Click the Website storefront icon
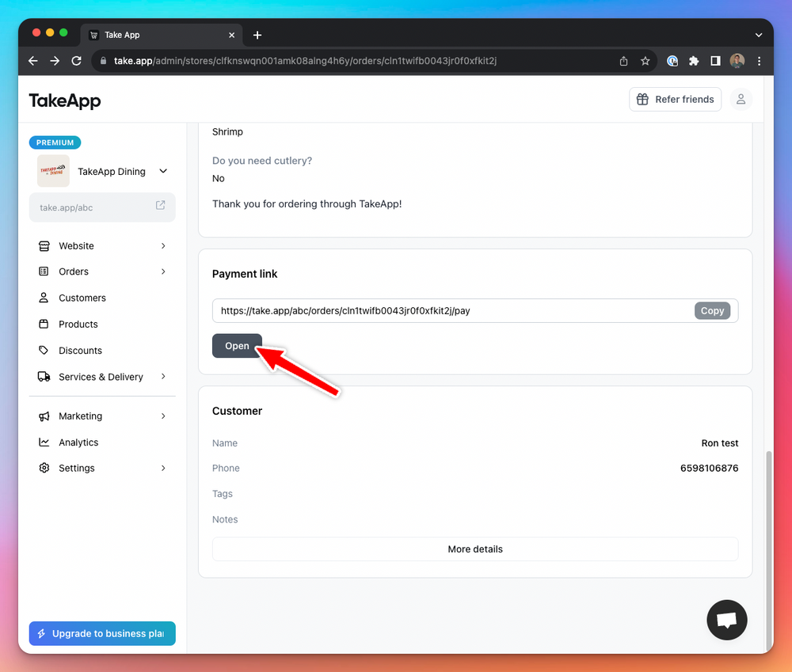The width and height of the screenshot is (792, 672). (x=44, y=246)
